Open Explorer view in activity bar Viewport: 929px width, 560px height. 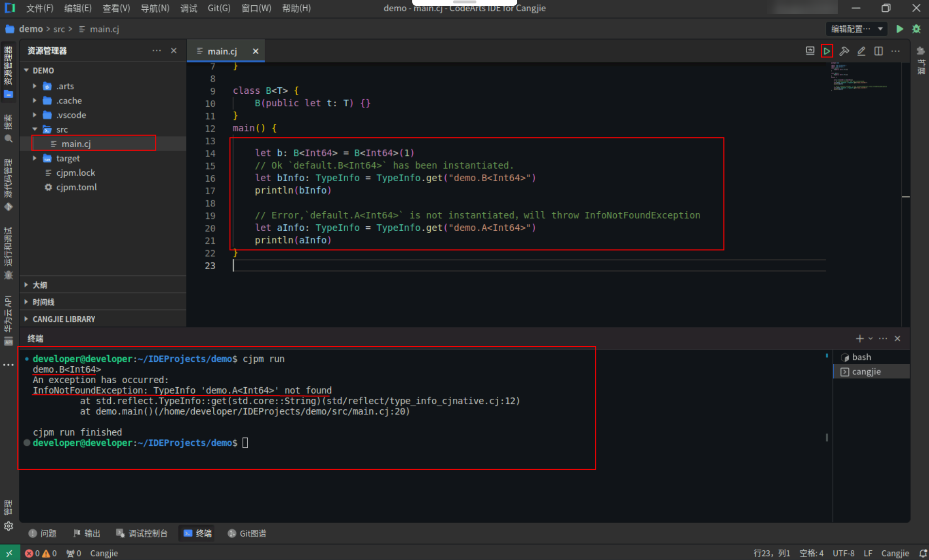(8, 71)
